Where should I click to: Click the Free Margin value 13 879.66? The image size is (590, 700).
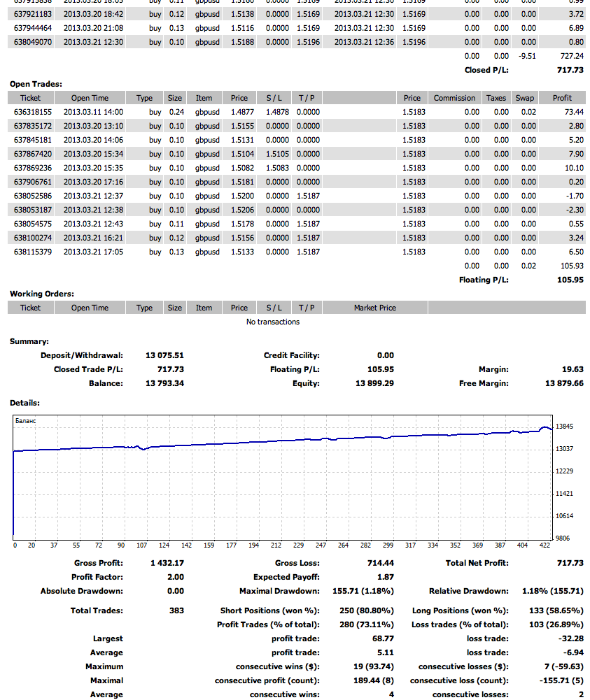pyautogui.click(x=563, y=383)
